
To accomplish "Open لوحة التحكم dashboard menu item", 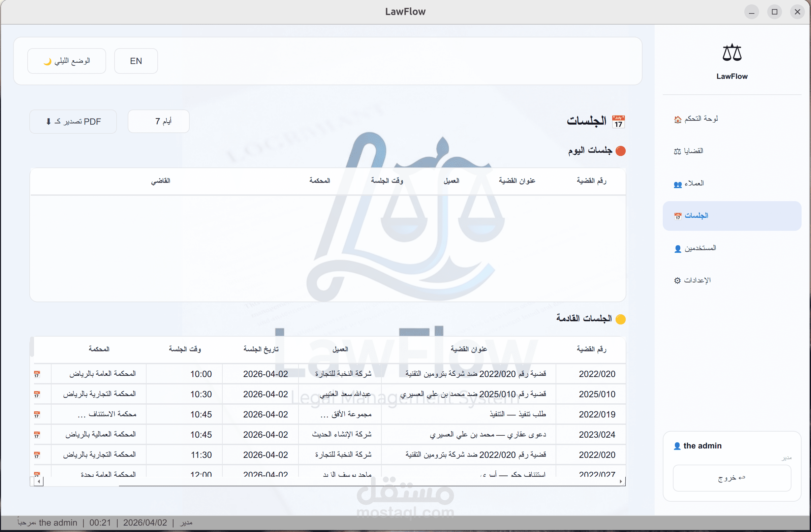I will (696, 119).
